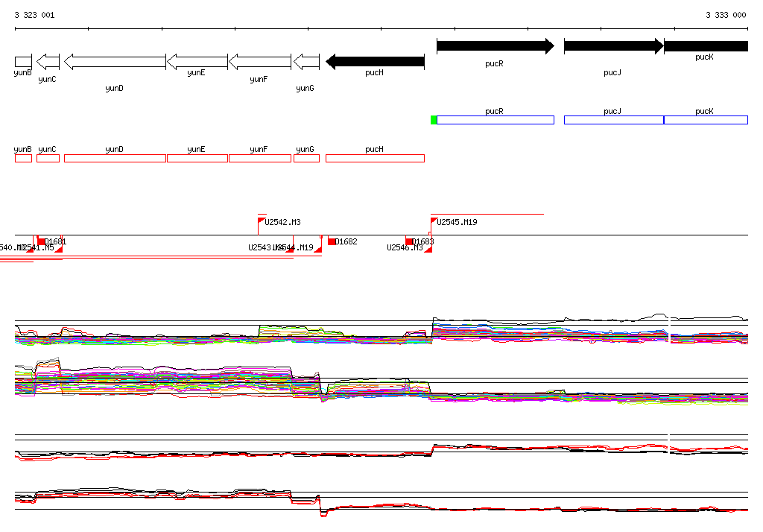Select the long white yunD gene arrow
763x532 pixels.
tap(115, 62)
